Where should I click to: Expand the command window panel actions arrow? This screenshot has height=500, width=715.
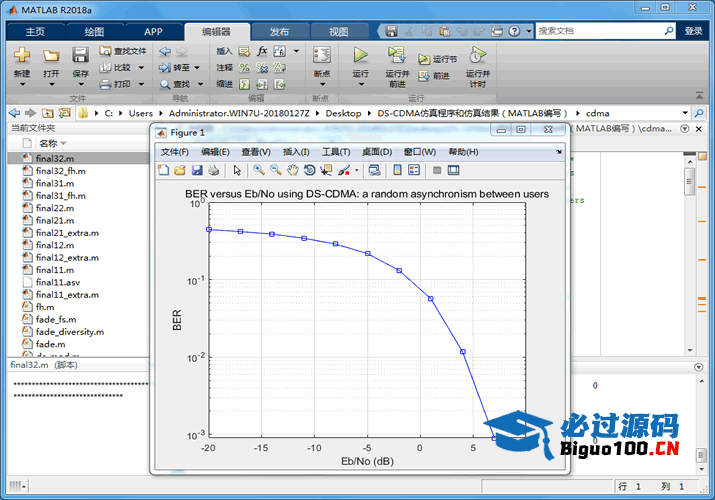(699, 367)
